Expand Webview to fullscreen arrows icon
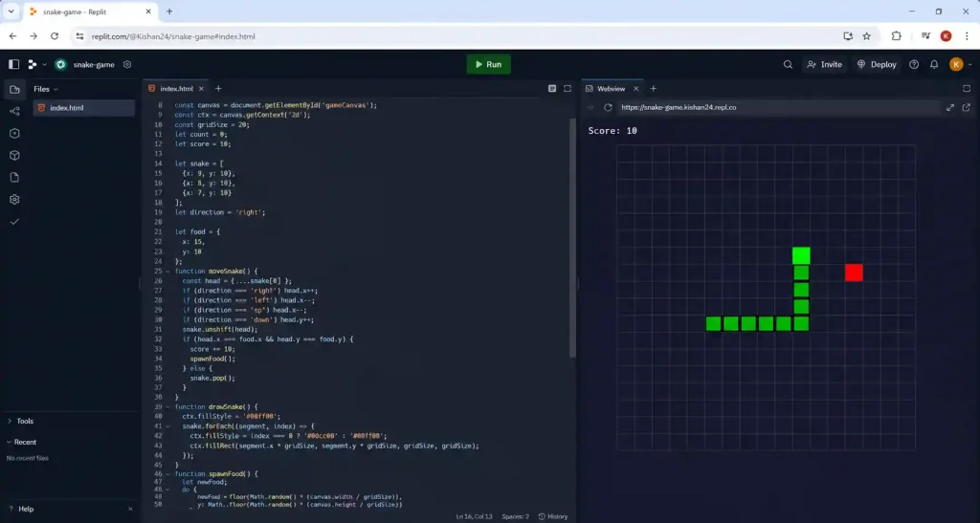This screenshot has width=980, height=523. (950, 107)
